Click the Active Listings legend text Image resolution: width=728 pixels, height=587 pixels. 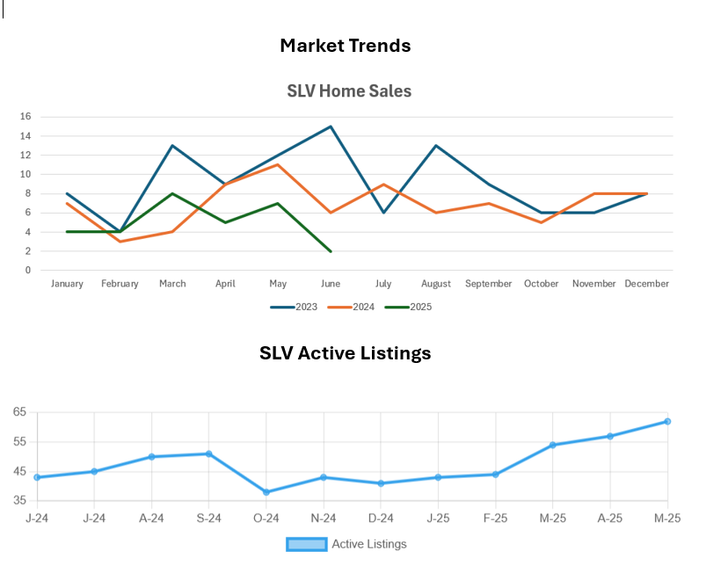tap(368, 544)
